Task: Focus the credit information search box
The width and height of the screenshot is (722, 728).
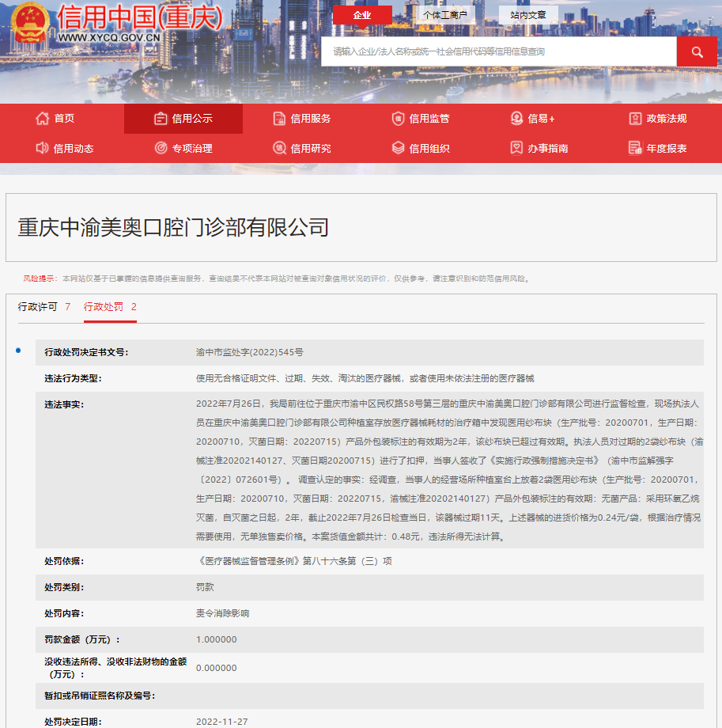Action: [x=498, y=51]
